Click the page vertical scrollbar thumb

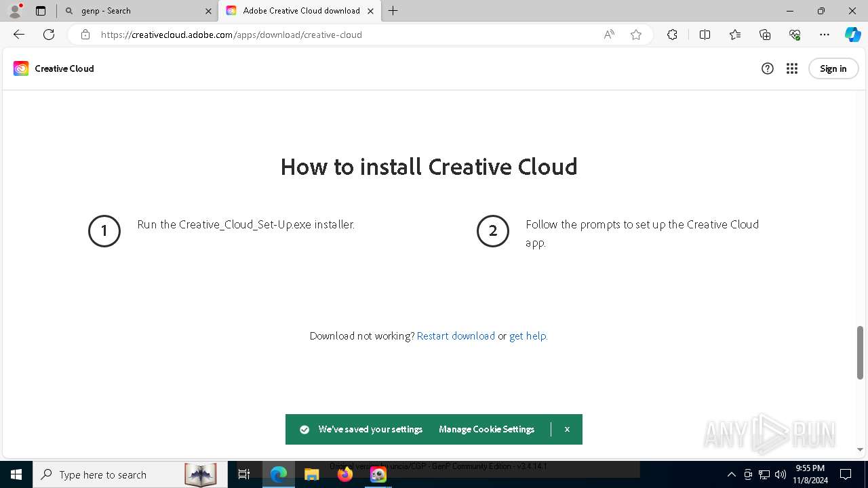860,352
